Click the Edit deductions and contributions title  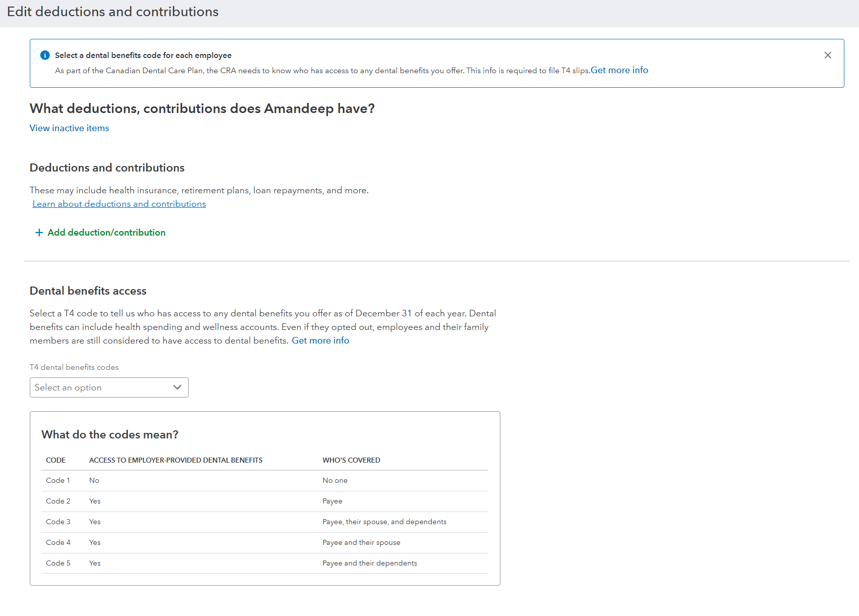[x=112, y=12]
